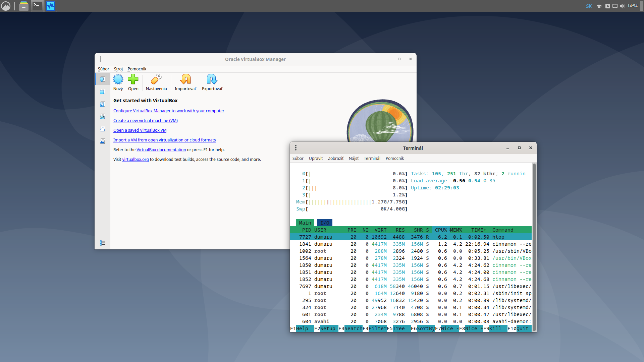
Task: Open Zobraziť menu in Terminál
Action: pyautogui.click(x=336, y=158)
